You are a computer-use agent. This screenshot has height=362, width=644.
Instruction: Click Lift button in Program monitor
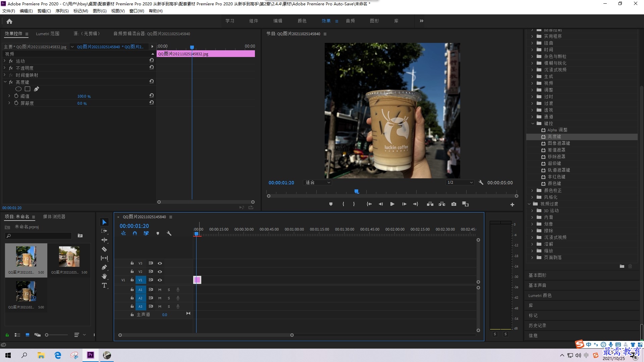pos(430,204)
